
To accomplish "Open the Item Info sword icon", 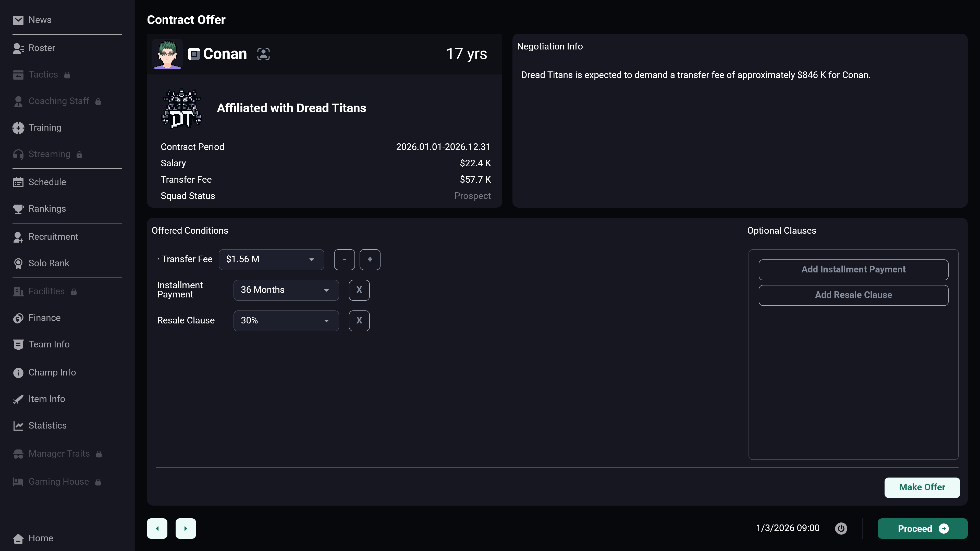I will coord(18,399).
